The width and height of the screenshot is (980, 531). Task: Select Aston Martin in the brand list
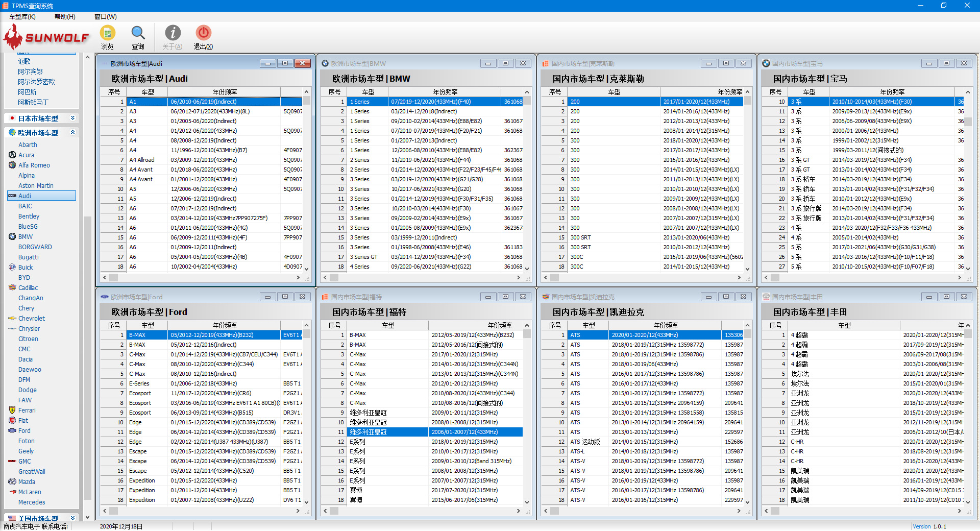(x=36, y=185)
